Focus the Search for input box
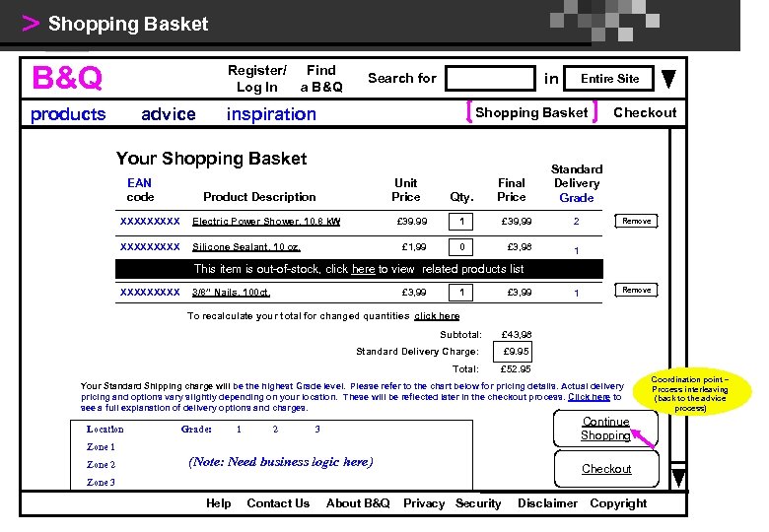 point(490,79)
